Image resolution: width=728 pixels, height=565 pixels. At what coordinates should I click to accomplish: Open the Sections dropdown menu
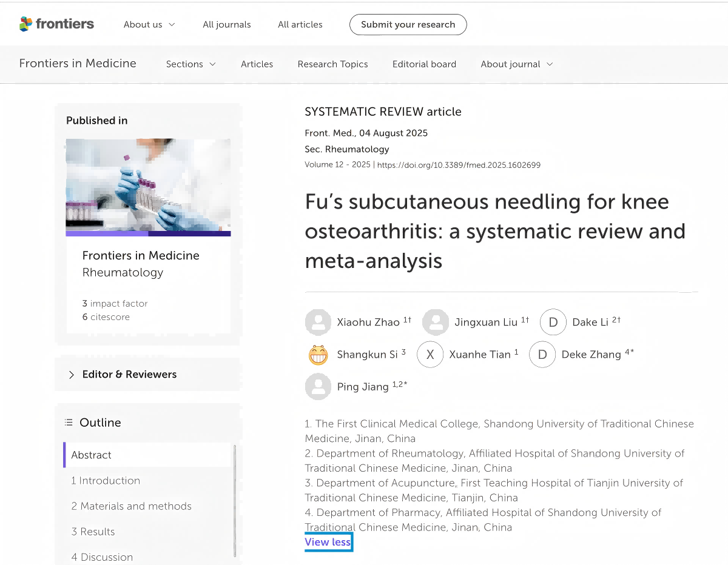pos(190,64)
